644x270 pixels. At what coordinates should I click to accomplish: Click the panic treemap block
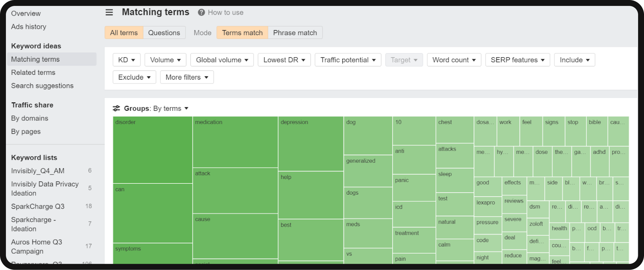pyautogui.click(x=414, y=188)
